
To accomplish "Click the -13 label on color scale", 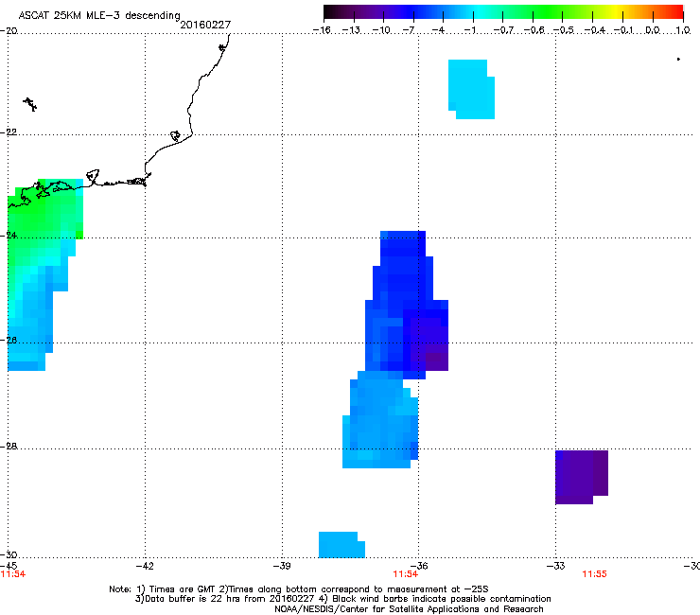I will pos(351,30).
